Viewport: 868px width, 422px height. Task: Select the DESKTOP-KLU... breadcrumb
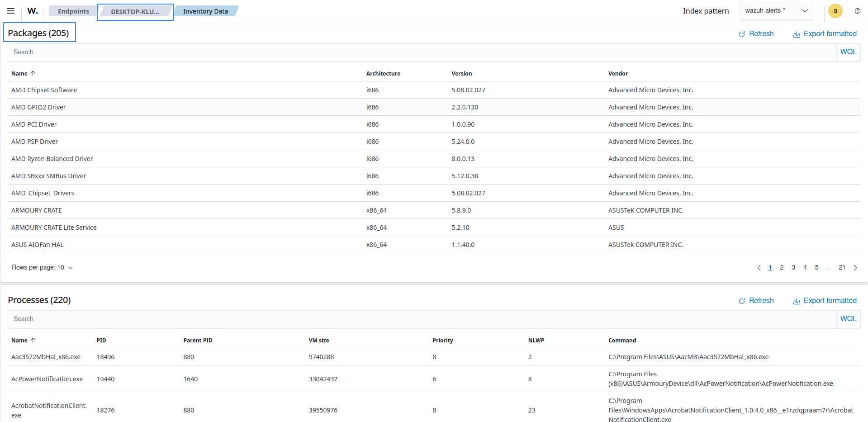[x=135, y=12]
